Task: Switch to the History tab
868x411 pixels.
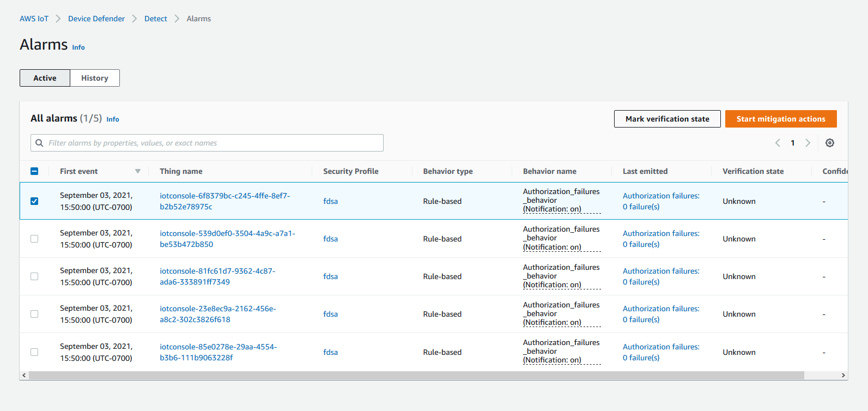Action: 95,78
